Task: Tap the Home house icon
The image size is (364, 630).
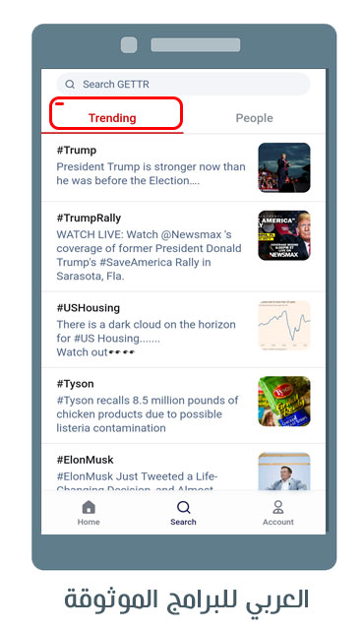Action: click(x=89, y=507)
